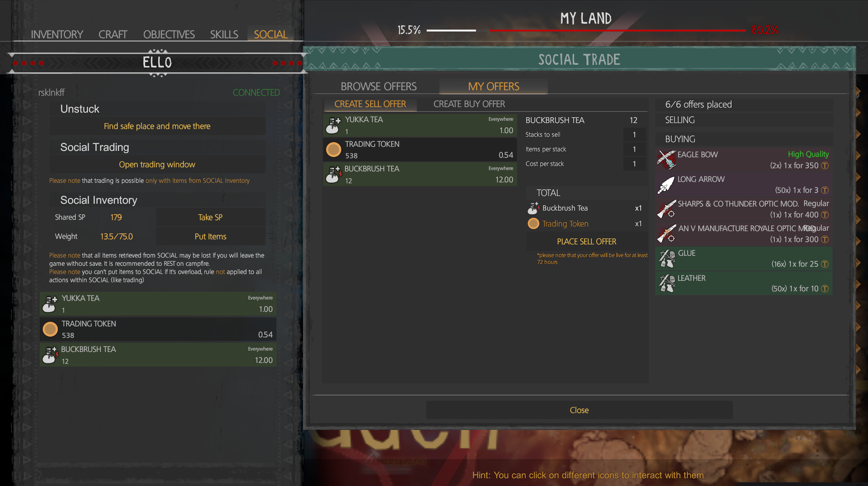The image size is (868, 486).
Task: Go to the Skills menu tab
Action: pos(224,35)
